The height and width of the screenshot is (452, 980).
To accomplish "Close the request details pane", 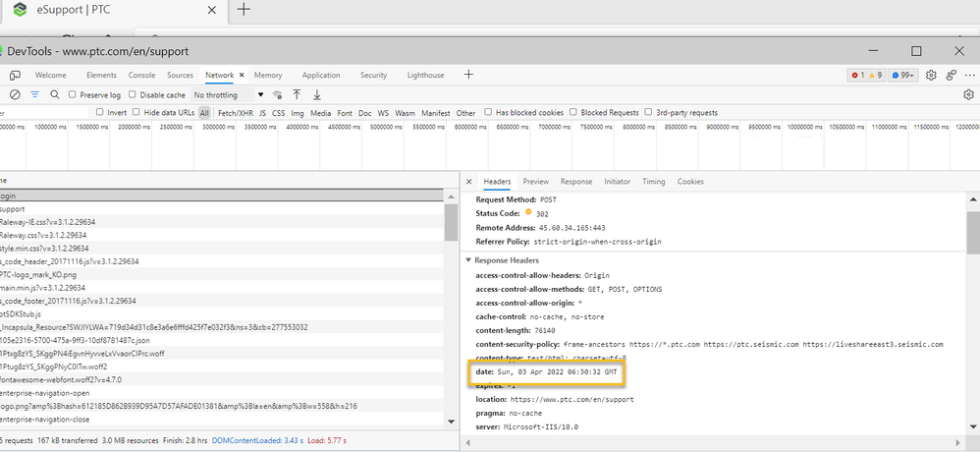I will pos(468,182).
